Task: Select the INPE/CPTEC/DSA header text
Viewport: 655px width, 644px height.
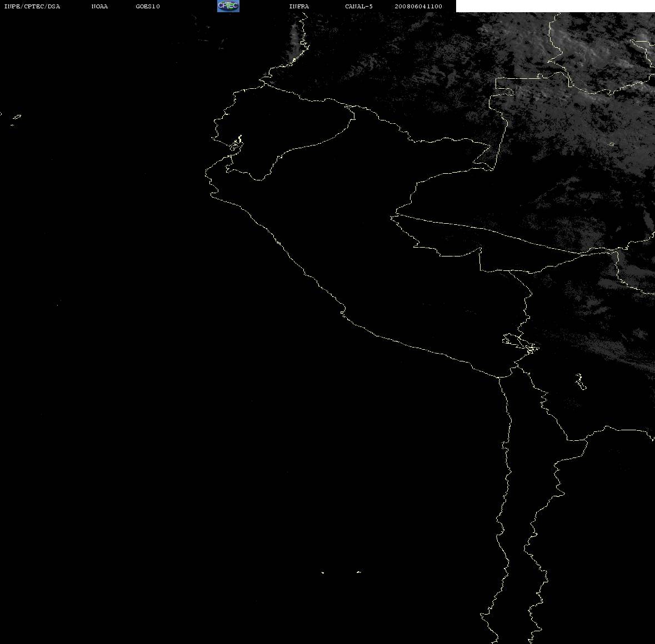Action: (32, 6)
